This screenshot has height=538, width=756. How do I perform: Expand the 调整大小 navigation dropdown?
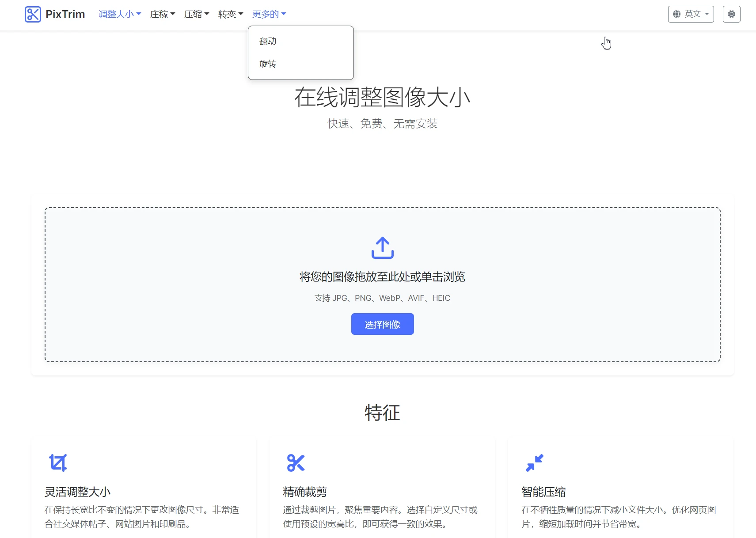[120, 14]
